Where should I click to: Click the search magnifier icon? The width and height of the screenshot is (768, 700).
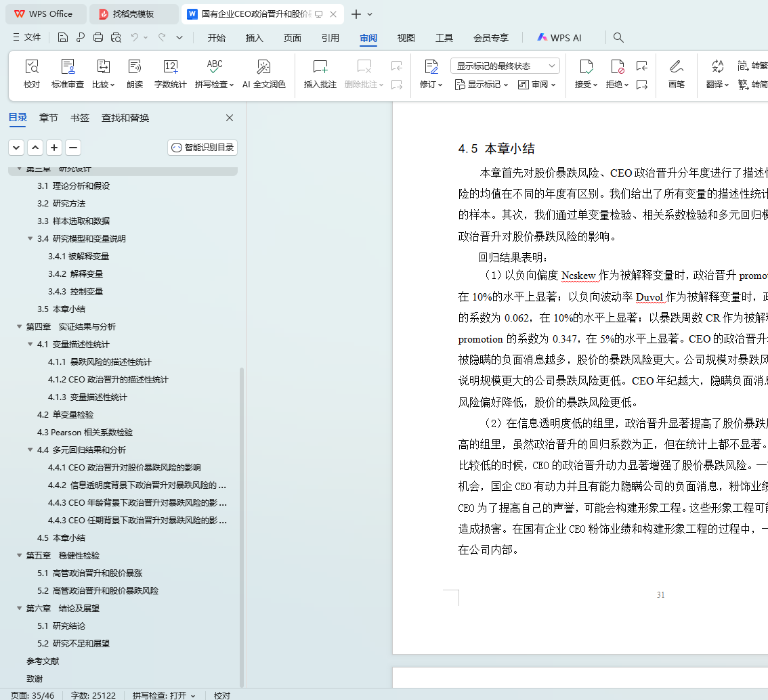[x=618, y=37]
